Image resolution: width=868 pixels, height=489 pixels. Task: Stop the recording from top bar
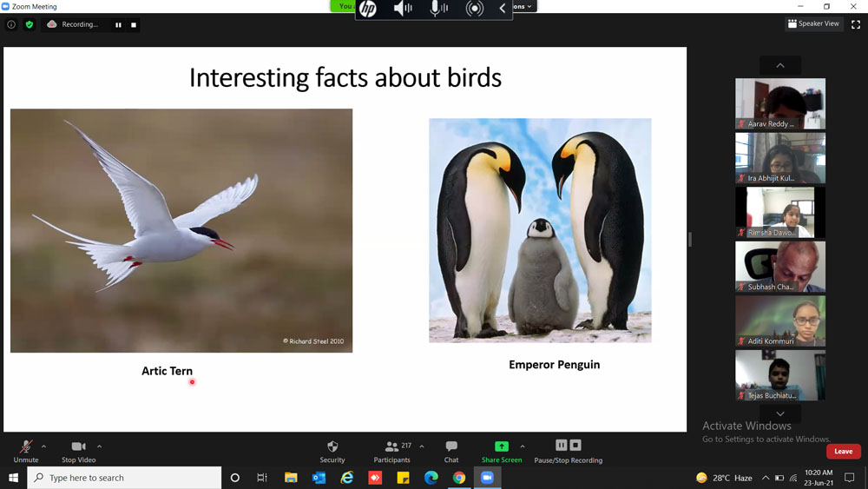pyautogui.click(x=134, y=24)
